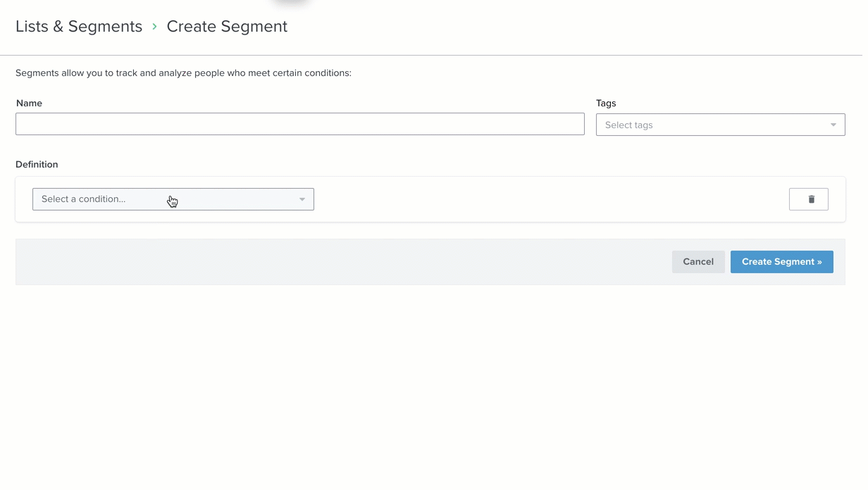868x490 pixels.
Task: Click empty area of the gray footer bar
Action: click(x=338, y=262)
